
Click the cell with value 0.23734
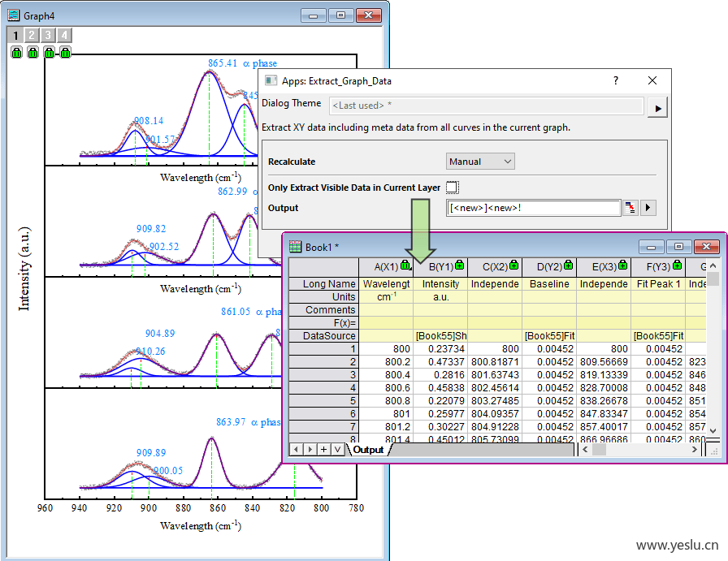440,348
